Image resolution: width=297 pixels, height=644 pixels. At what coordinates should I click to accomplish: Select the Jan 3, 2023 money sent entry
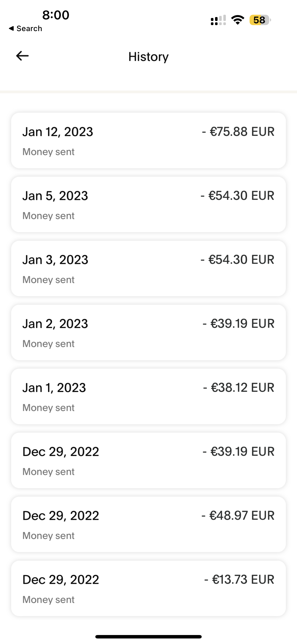click(148, 269)
